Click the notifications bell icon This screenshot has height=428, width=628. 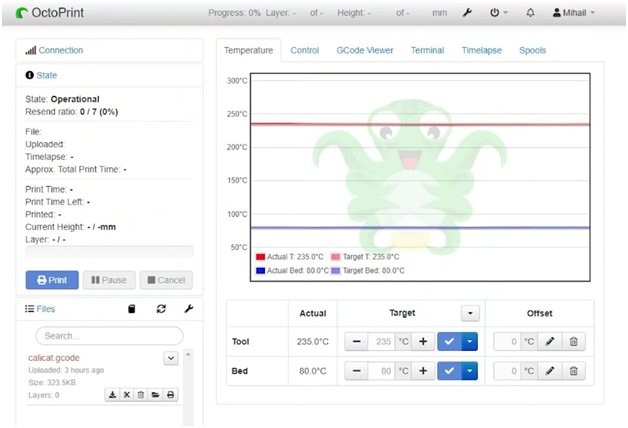tap(529, 13)
